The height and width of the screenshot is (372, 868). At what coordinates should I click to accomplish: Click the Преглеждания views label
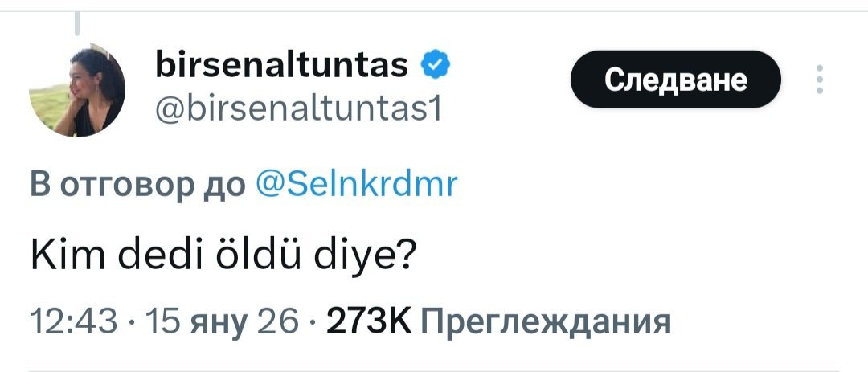coord(545,322)
